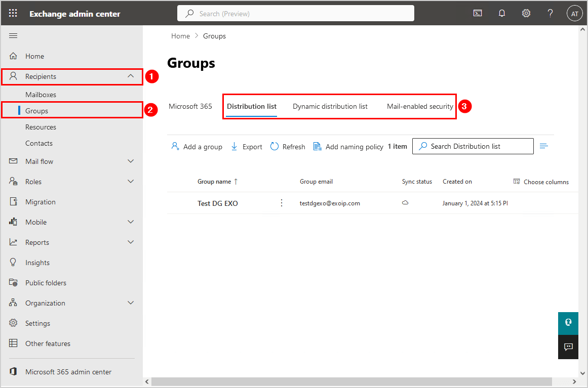
Task: Open the notifications bell
Action: coord(502,14)
